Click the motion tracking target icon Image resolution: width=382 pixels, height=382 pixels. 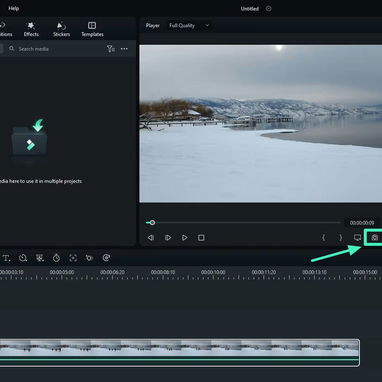click(73, 258)
